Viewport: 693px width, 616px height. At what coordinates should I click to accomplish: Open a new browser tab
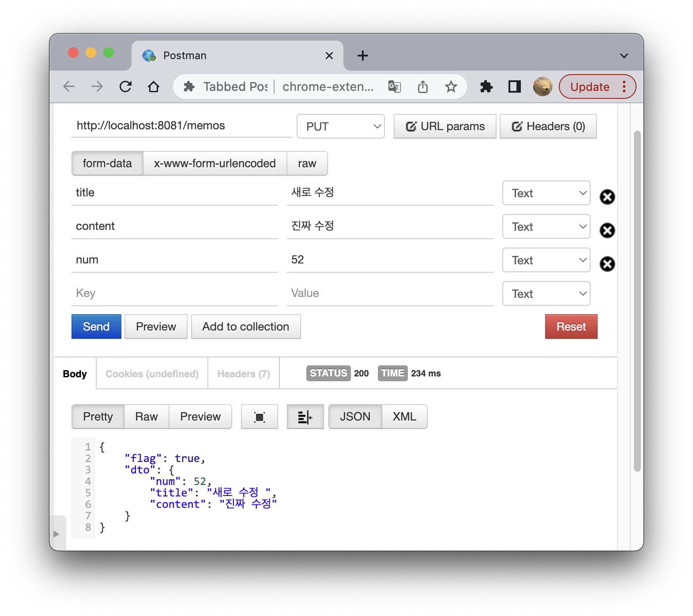pyautogui.click(x=363, y=56)
